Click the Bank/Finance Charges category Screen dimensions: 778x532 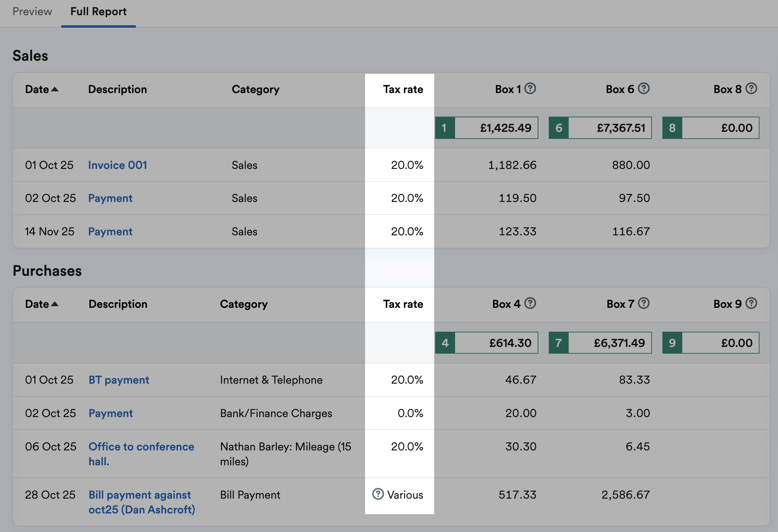click(276, 413)
